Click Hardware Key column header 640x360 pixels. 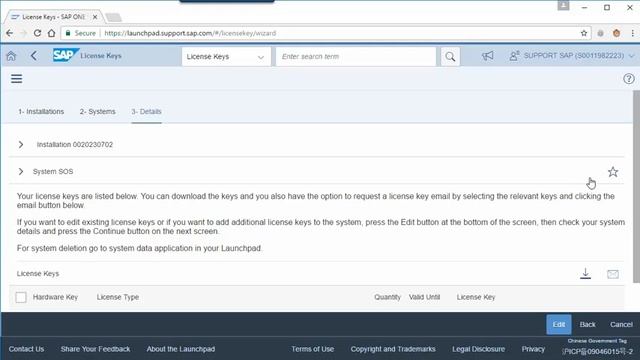pos(55,297)
